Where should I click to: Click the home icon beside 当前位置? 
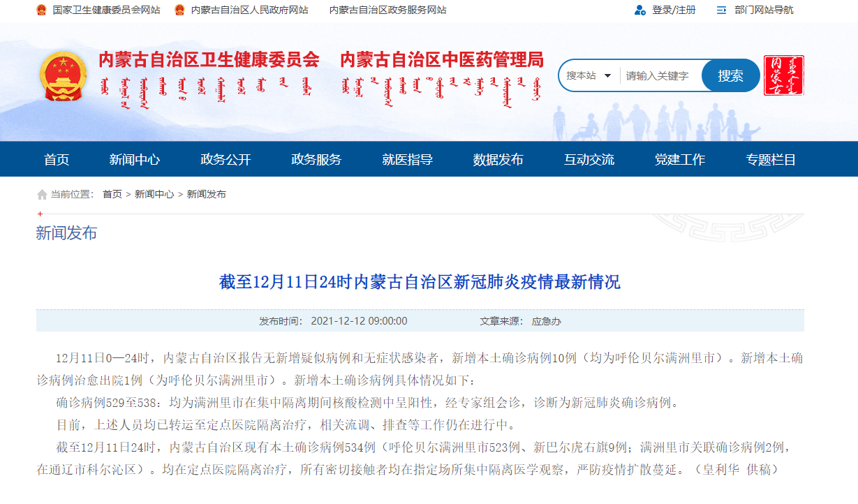(42, 195)
